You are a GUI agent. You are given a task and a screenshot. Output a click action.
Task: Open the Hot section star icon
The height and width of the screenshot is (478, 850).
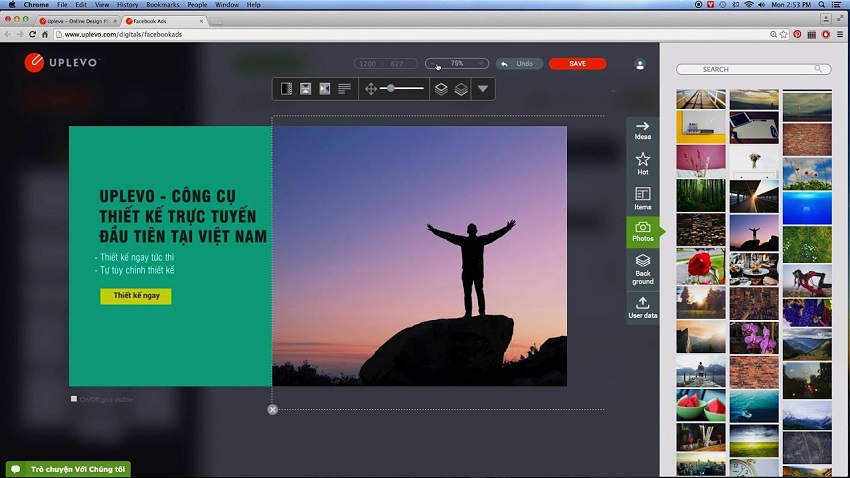(642, 163)
